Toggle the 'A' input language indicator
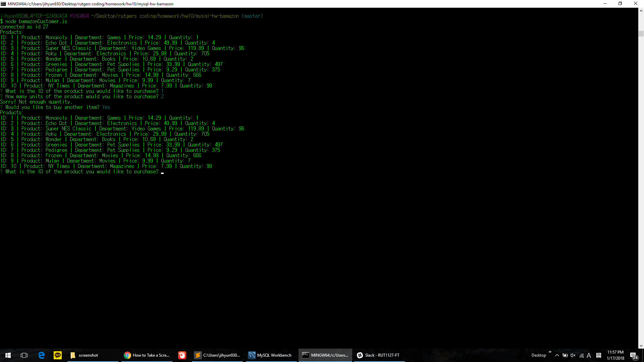644x362 pixels. pos(589,355)
